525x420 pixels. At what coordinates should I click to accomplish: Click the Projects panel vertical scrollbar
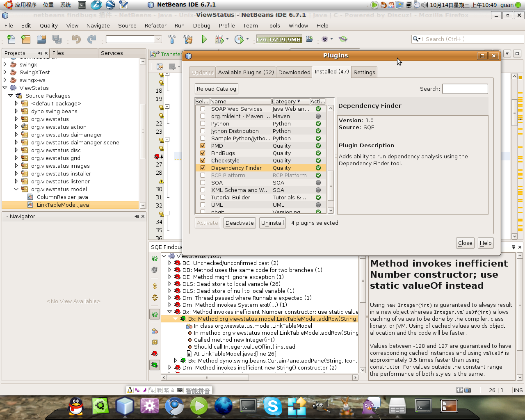coord(143,133)
